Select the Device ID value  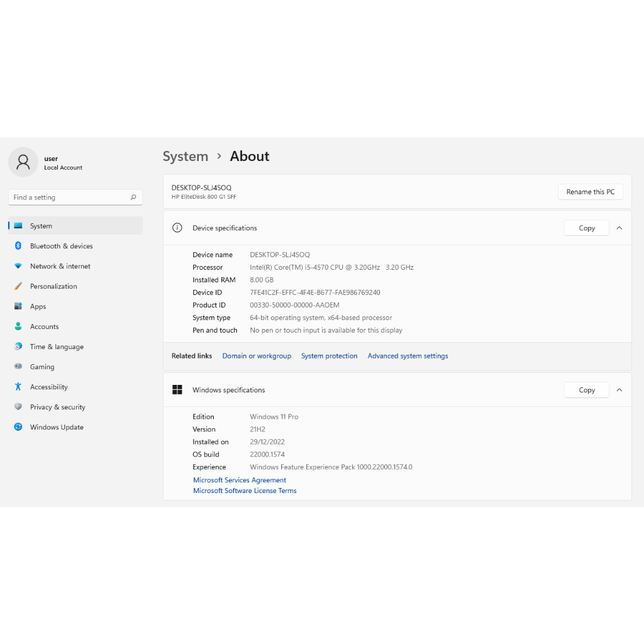(x=315, y=292)
